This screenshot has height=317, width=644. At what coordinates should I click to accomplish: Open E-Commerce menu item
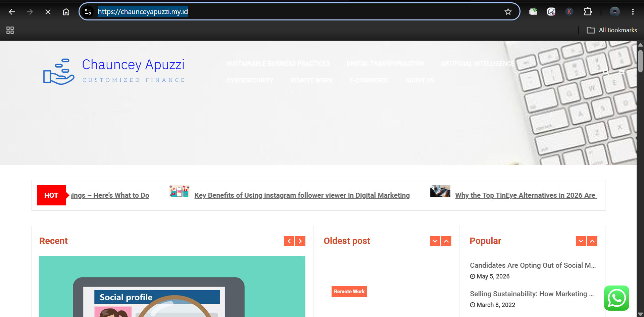[369, 80]
